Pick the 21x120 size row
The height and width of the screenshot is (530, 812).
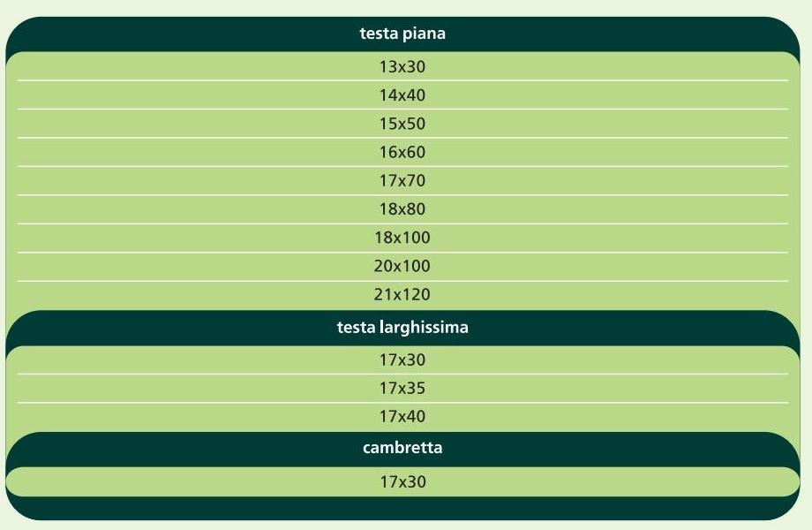tap(402, 294)
